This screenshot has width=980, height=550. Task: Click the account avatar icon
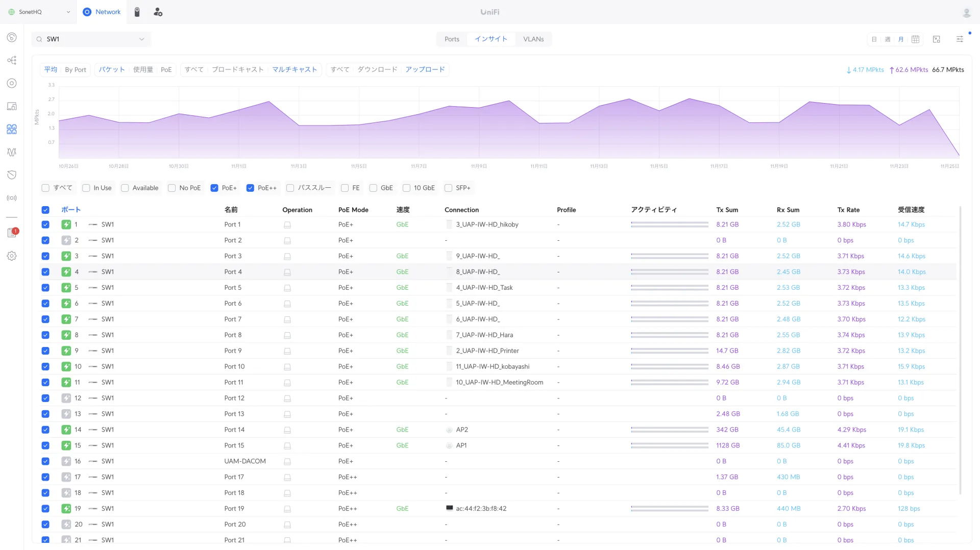[966, 12]
